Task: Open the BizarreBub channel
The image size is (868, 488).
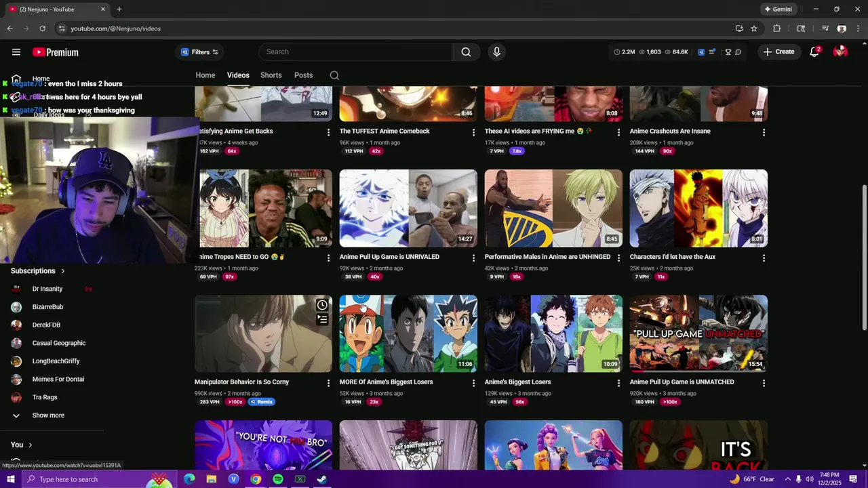Action: click(x=47, y=307)
